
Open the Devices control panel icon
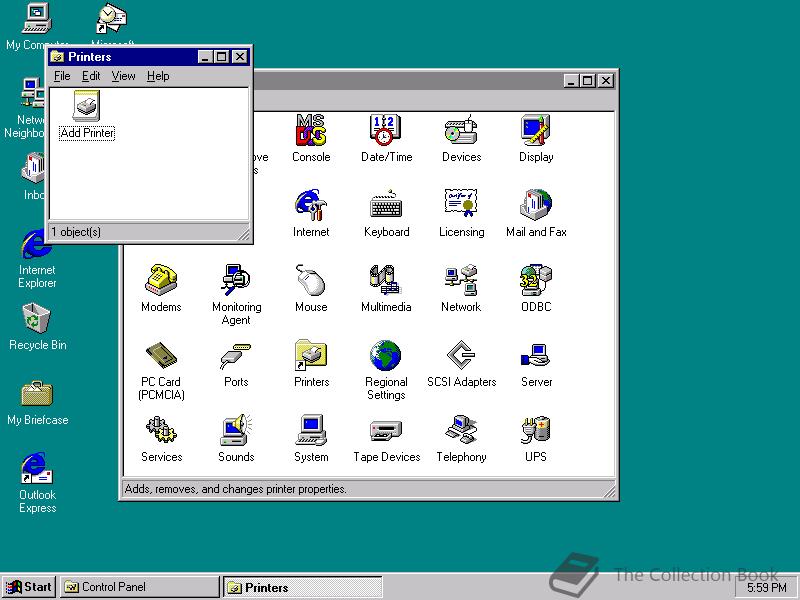click(461, 130)
